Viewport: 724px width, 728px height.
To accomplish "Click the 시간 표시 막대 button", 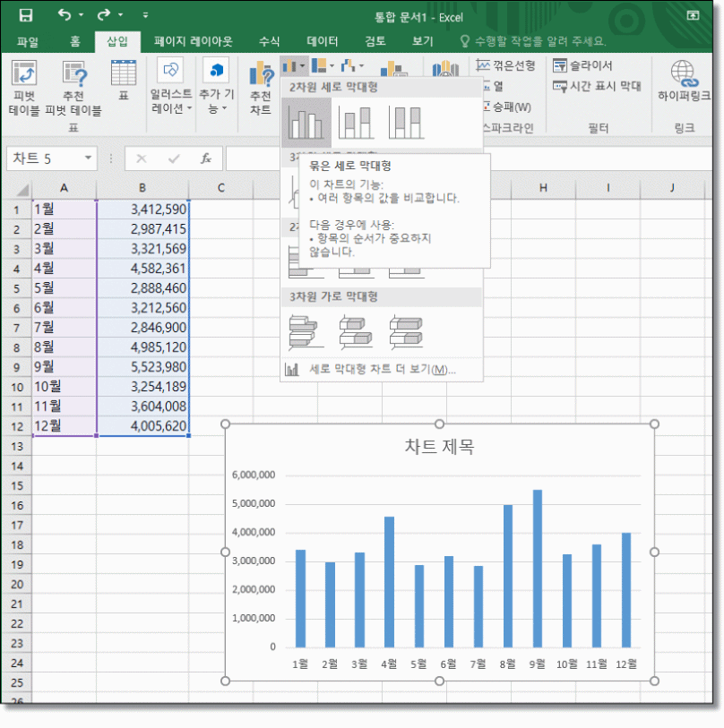I will (x=597, y=86).
